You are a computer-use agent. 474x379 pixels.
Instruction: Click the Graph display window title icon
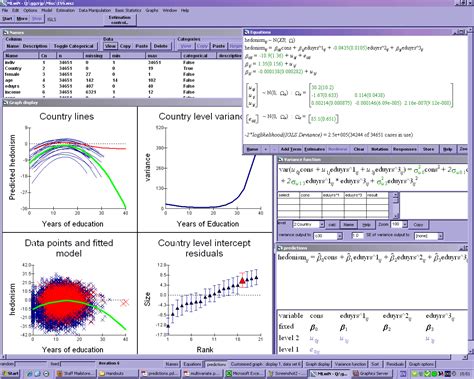click(x=6, y=103)
